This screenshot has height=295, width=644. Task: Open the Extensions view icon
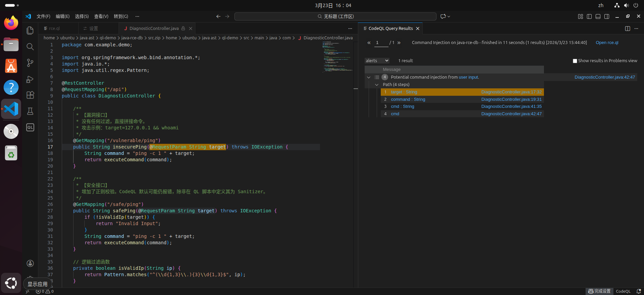tap(30, 95)
